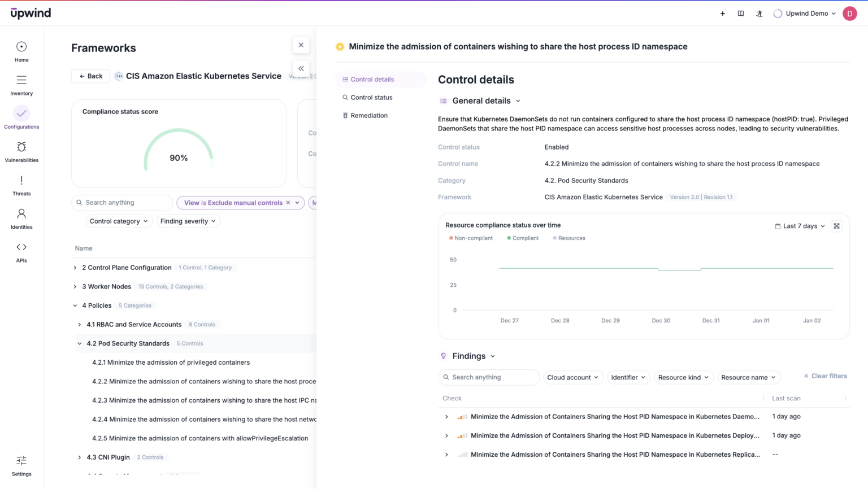Select the APIs sidebar icon
The image size is (868, 489).
pyautogui.click(x=21, y=251)
